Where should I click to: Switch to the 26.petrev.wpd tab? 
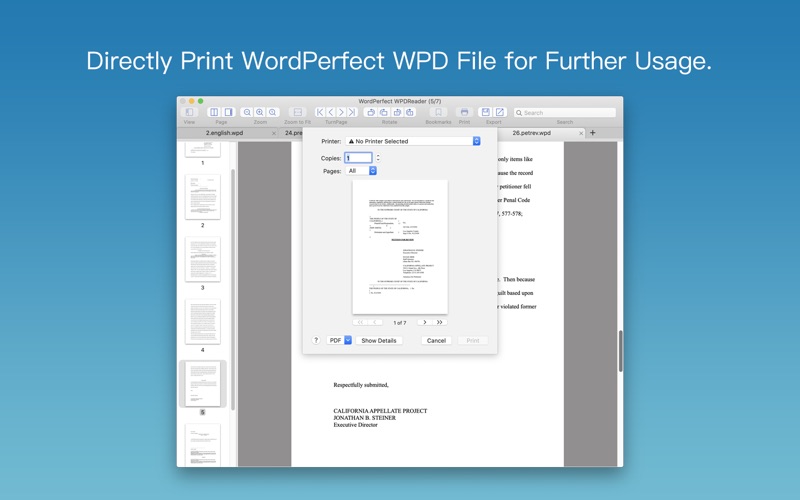(x=532, y=133)
